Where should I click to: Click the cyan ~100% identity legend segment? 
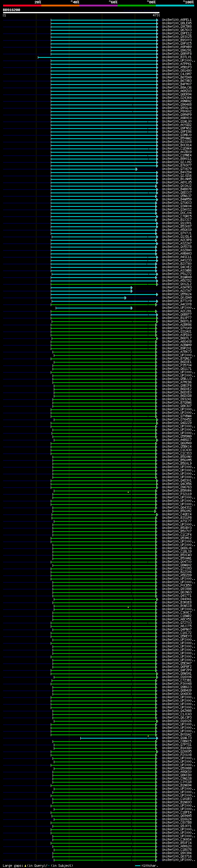pos(175,6)
